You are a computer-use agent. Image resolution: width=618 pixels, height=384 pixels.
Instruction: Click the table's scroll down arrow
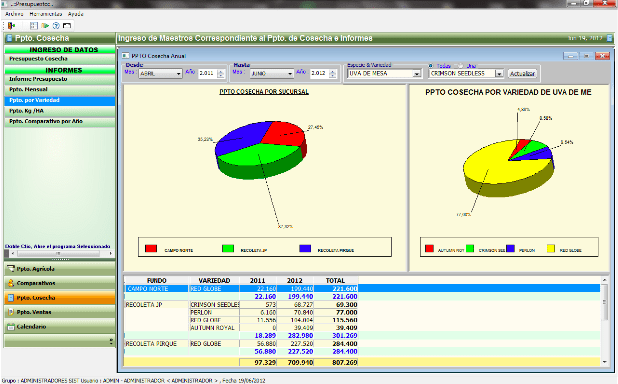pos(604,362)
